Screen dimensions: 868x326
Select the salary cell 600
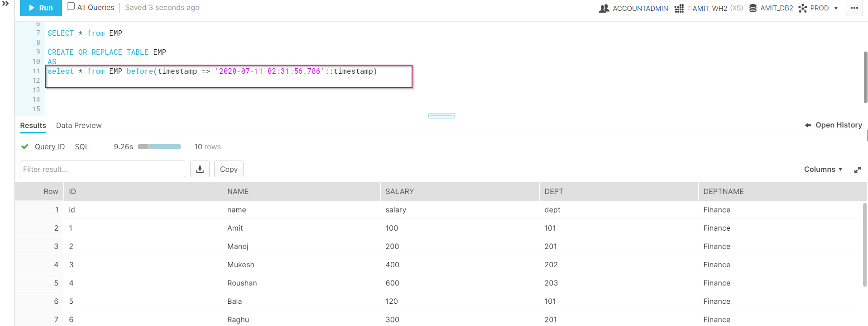[x=460, y=283]
